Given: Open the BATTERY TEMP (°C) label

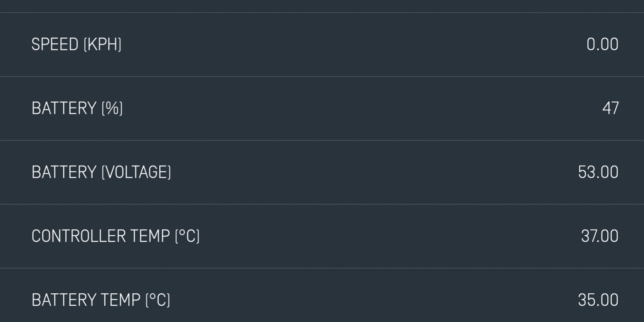Looking at the screenshot, I should 101,300.
